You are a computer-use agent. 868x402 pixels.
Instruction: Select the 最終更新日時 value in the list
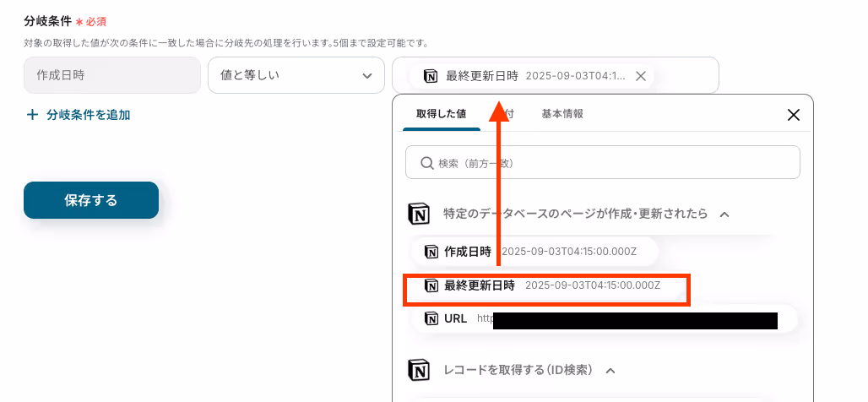click(x=545, y=285)
